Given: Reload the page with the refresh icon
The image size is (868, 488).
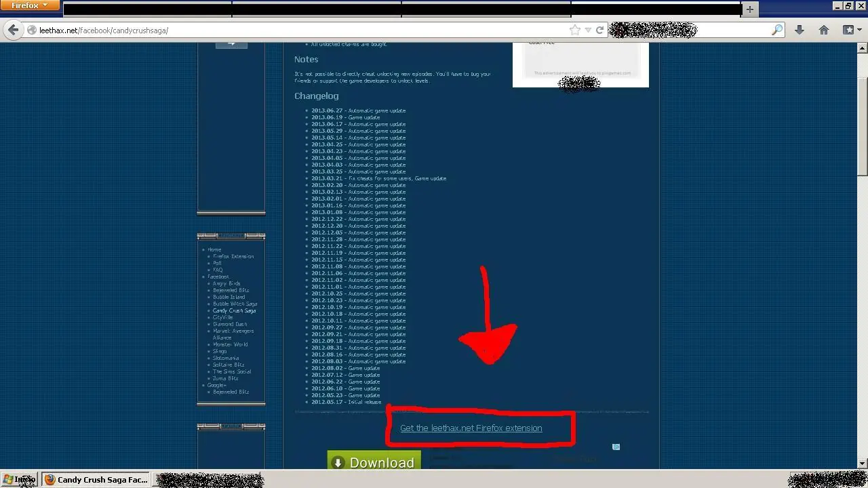Looking at the screenshot, I should point(599,30).
